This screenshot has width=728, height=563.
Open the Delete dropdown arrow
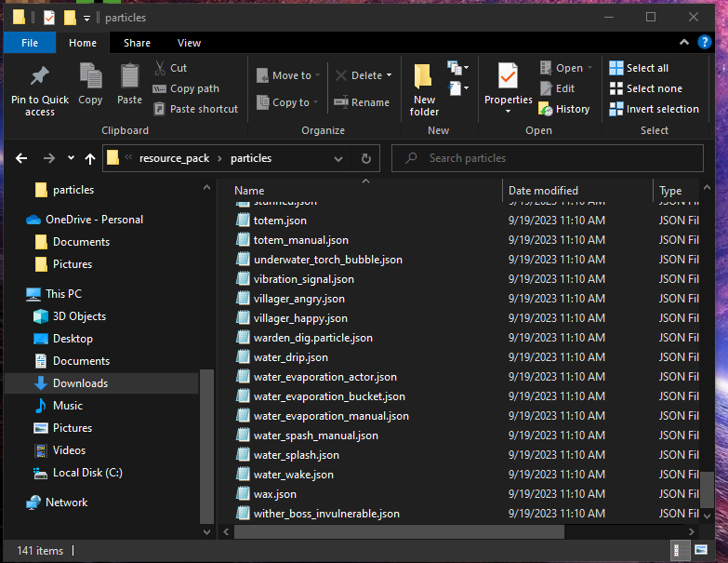click(x=389, y=75)
